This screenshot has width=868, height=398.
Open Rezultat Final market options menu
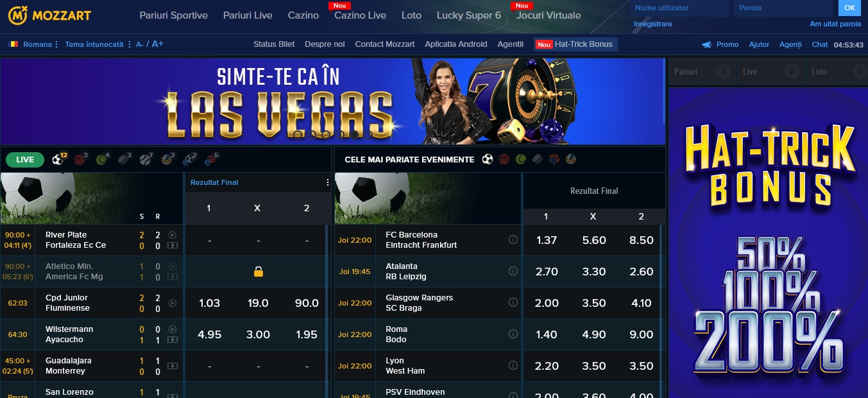(327, 182)
